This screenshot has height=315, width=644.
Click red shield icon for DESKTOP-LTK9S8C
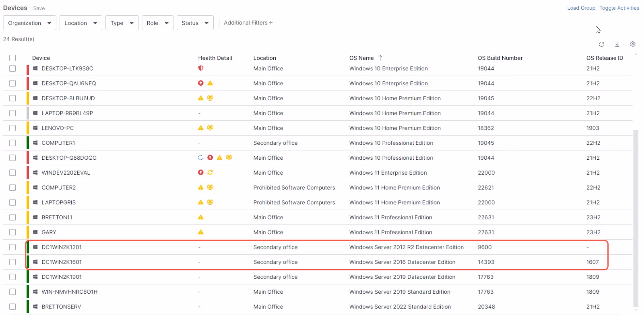coord(201,68)
